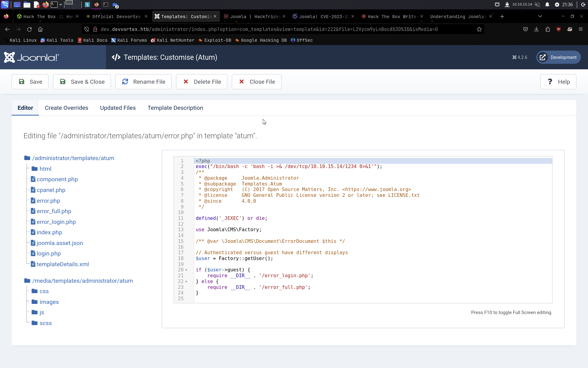588x368 pixels.
Task: Open the Firefox hamburger menu
Action: [x=580, y=29]
